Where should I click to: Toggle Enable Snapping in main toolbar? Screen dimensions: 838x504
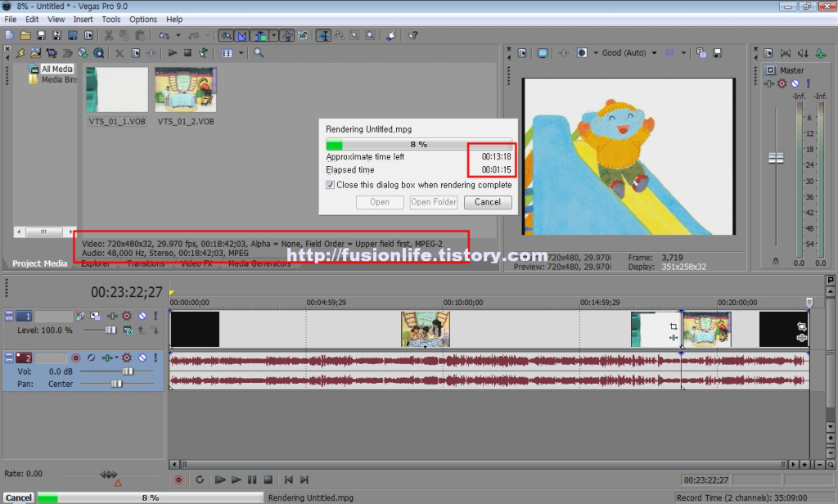(x=226, y=36)
